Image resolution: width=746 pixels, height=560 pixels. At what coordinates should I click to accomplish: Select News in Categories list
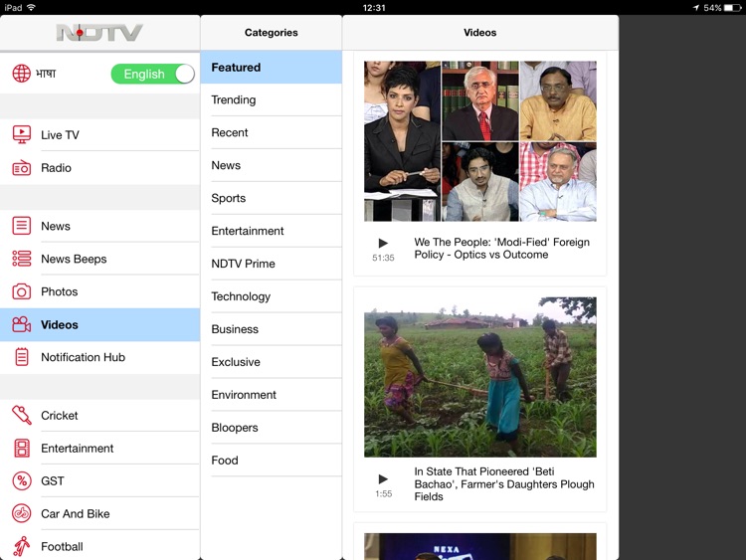coord(272,165)
